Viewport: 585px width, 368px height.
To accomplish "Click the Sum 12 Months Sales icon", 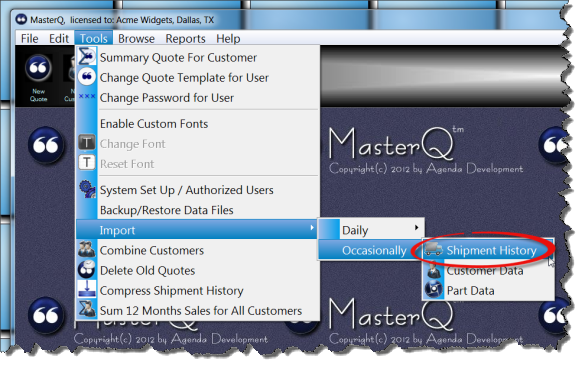I will click(87, 309).
